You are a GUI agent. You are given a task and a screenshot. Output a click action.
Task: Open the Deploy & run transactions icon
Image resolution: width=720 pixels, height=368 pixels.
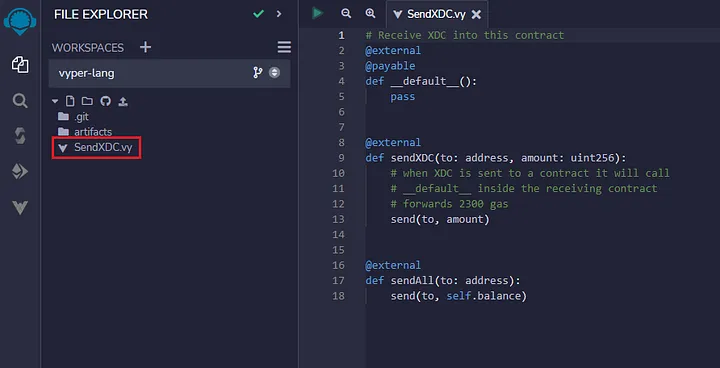20,172
